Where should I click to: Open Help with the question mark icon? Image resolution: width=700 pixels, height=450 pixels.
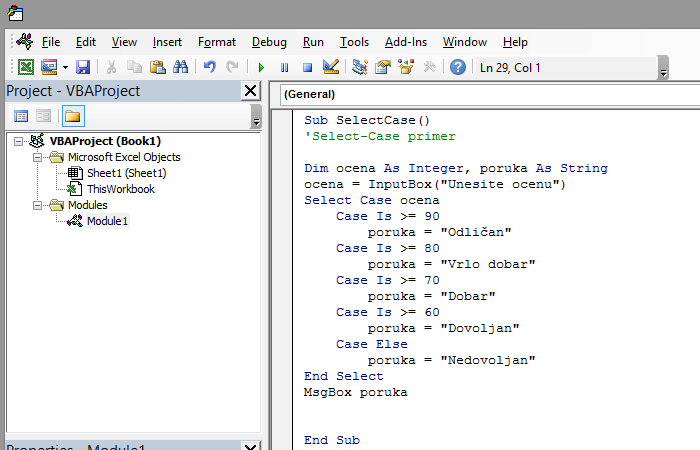pyautogui.click(x=458, y=67)
